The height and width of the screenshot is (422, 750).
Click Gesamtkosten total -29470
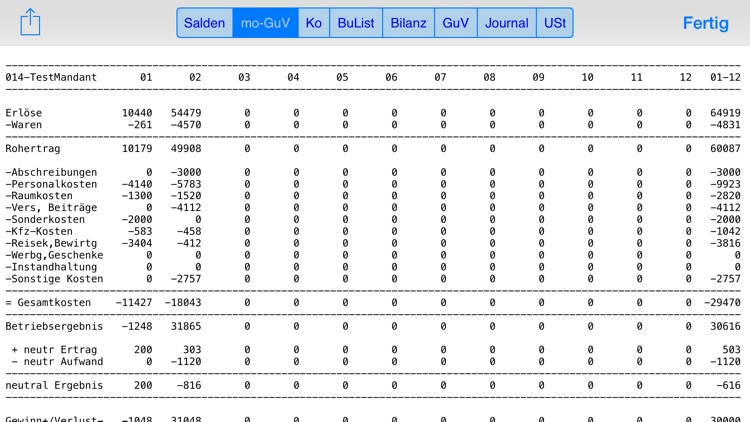722,302
